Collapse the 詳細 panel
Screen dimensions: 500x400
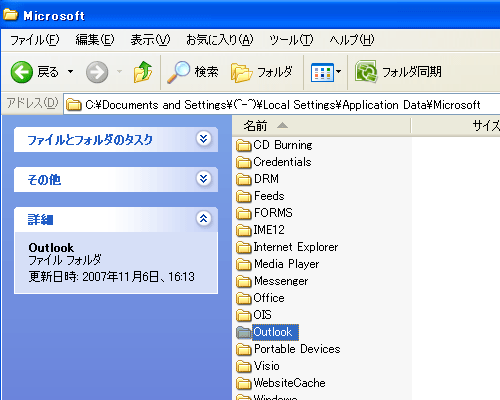204,219
